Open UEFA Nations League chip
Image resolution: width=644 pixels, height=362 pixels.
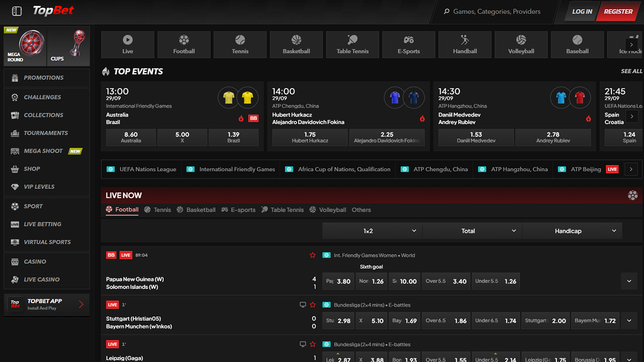tap(141, 169)
